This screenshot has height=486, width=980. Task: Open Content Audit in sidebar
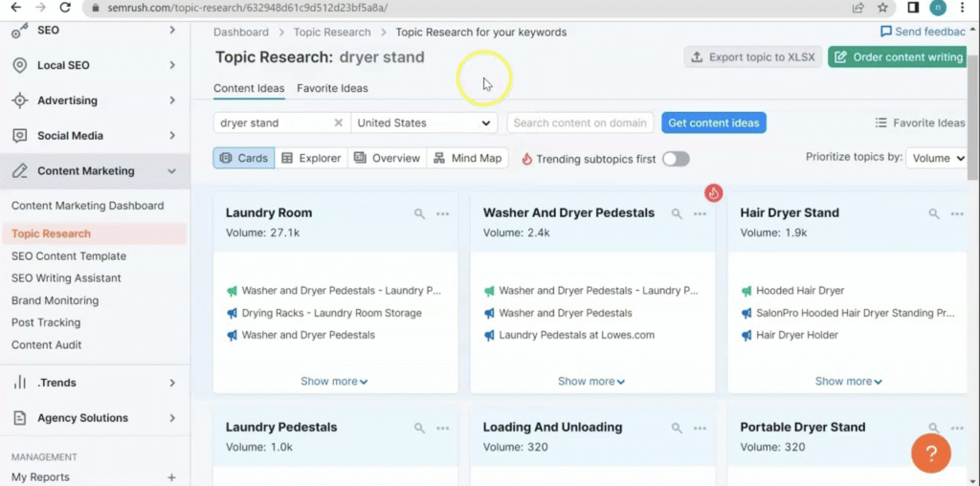click(x=46, y=344)
